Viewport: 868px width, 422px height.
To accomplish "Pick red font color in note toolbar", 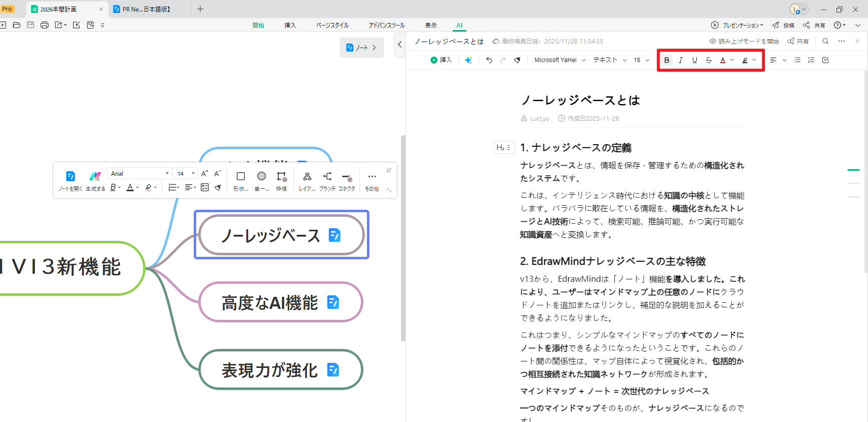I will (x=723, y=60).
